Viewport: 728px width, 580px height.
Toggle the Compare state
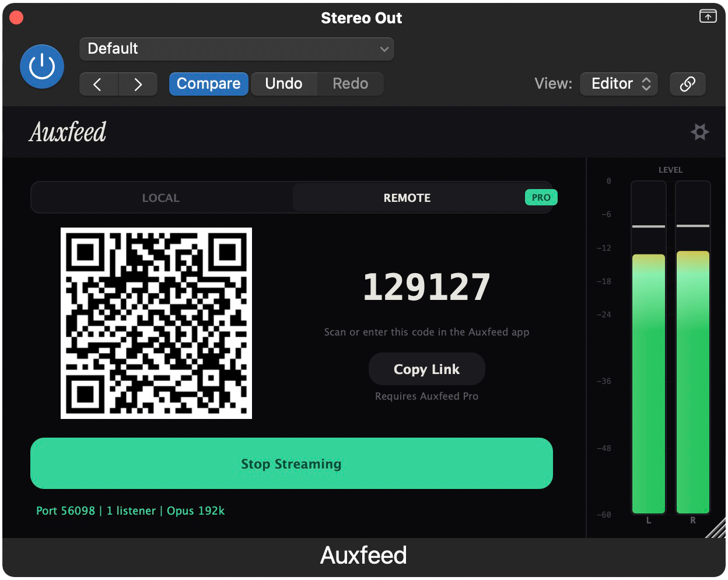(x=208, y=83)
